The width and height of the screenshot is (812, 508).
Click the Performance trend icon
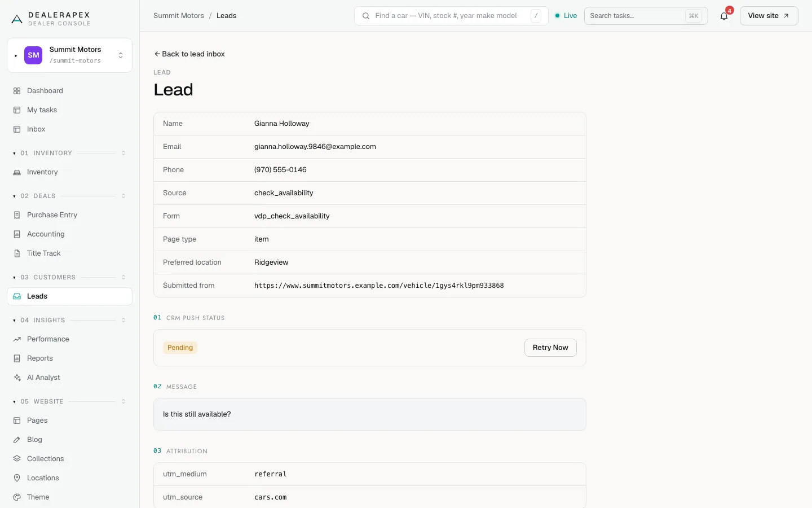pyautogui.click(x=17, y=339)
